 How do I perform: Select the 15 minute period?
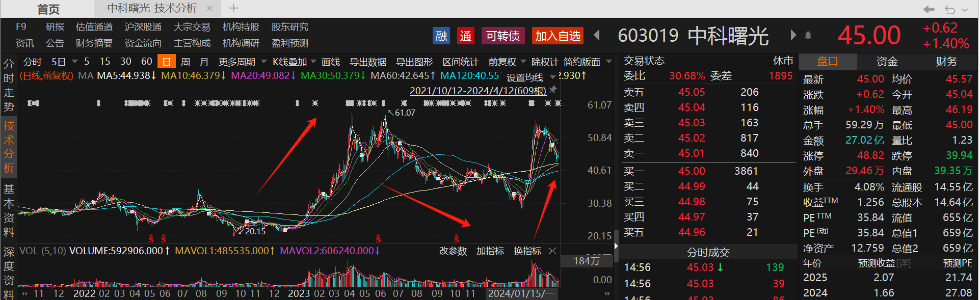click(104, 61)
